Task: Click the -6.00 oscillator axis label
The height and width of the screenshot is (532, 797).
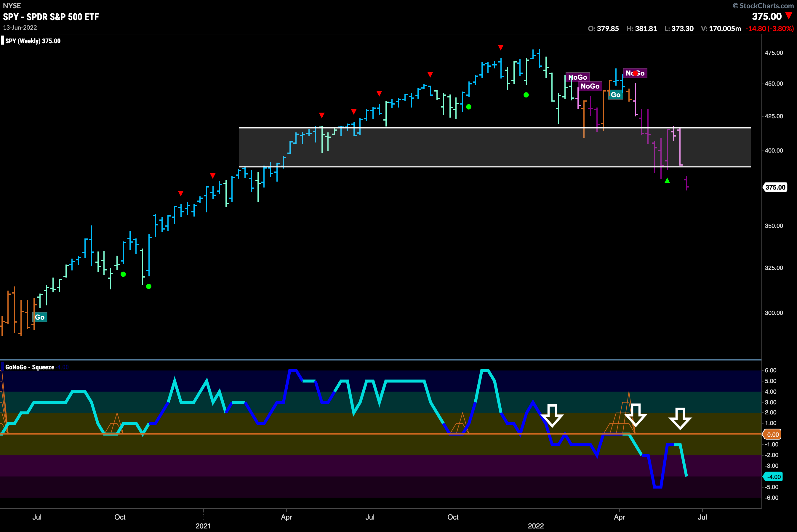Action: point(771,498)
